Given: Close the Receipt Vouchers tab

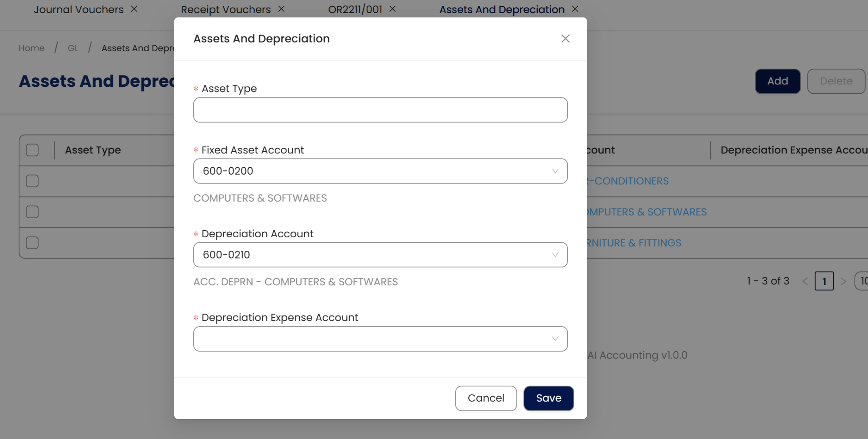Looking at the screenshot, I should click(281, 9).
